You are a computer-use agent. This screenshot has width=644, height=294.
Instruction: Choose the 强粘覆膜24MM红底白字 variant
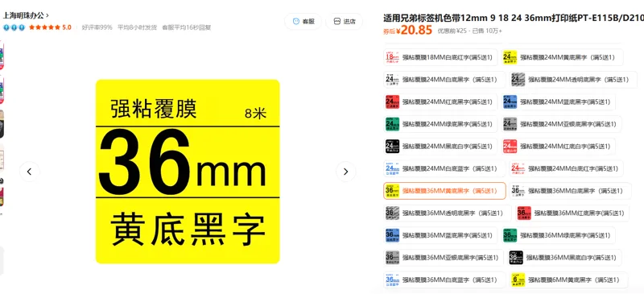pyautogui.click(x=558, y=146)
